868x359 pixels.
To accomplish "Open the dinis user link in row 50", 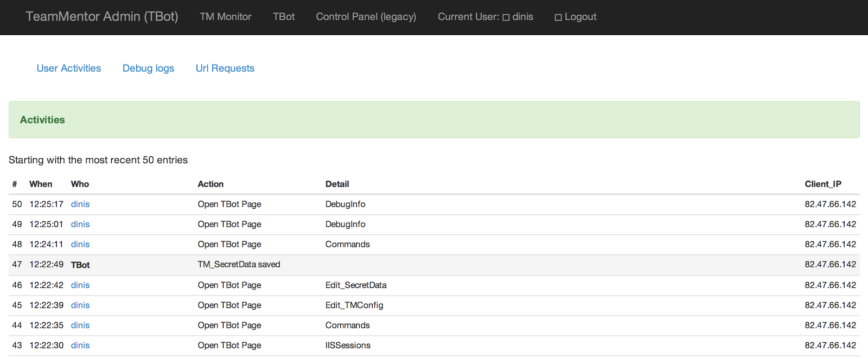I will click(x=80, y=204).
